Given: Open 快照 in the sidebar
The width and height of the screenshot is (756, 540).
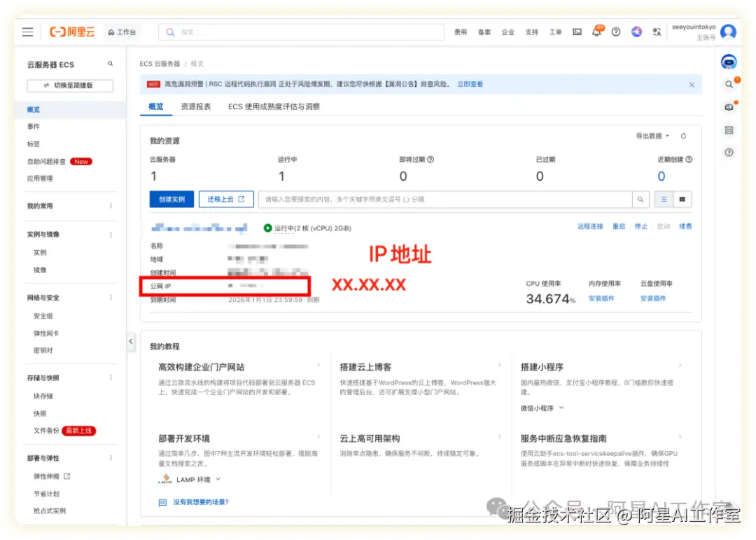Looking at the screenshot, I should [40, 413].
